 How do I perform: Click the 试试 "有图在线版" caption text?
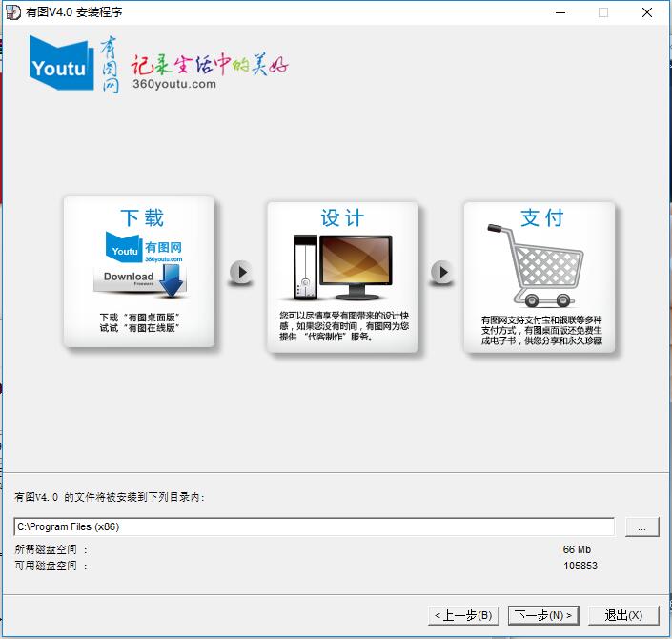click(x=139, y=328)
